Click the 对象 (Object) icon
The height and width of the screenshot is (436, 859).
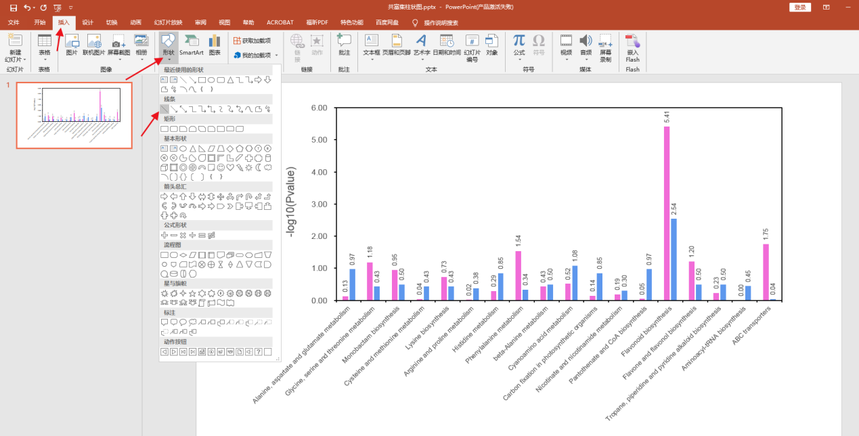[491, 45]
